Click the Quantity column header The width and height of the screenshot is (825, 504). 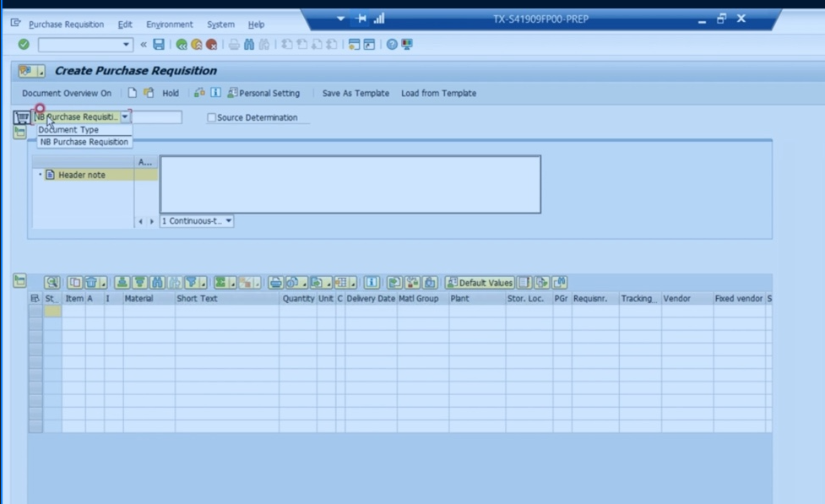click(298, 298)
